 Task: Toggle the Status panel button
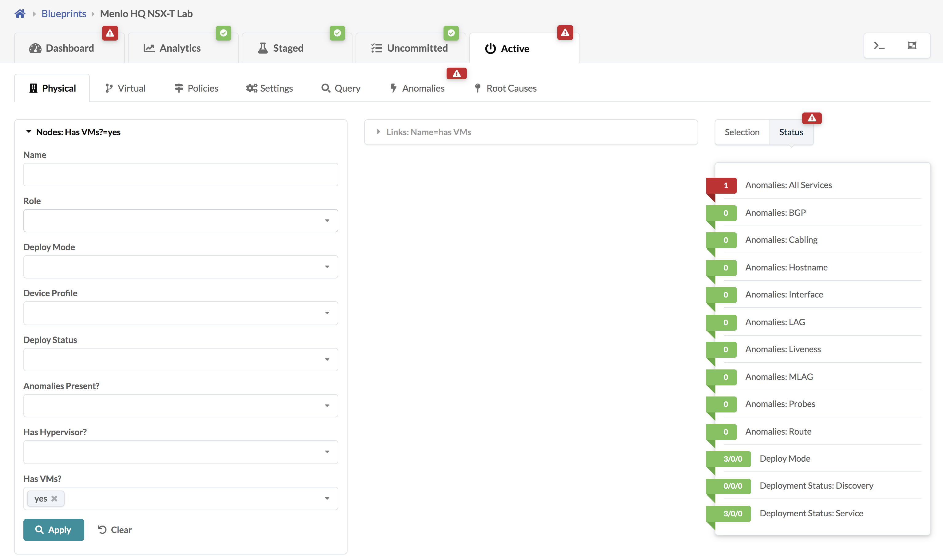791,132
